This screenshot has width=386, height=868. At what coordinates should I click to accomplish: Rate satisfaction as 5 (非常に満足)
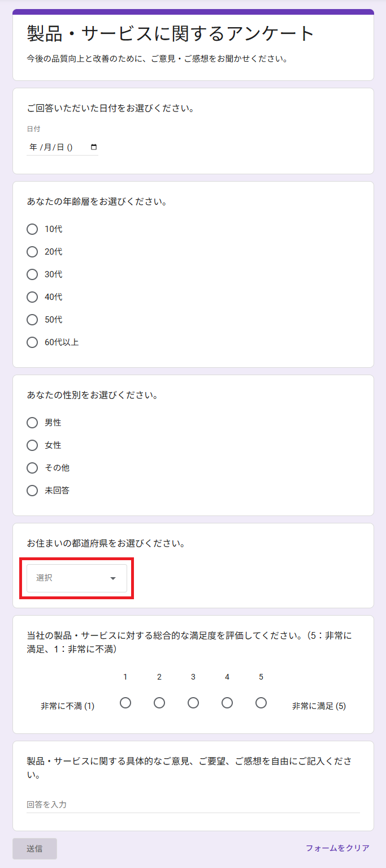261,703
